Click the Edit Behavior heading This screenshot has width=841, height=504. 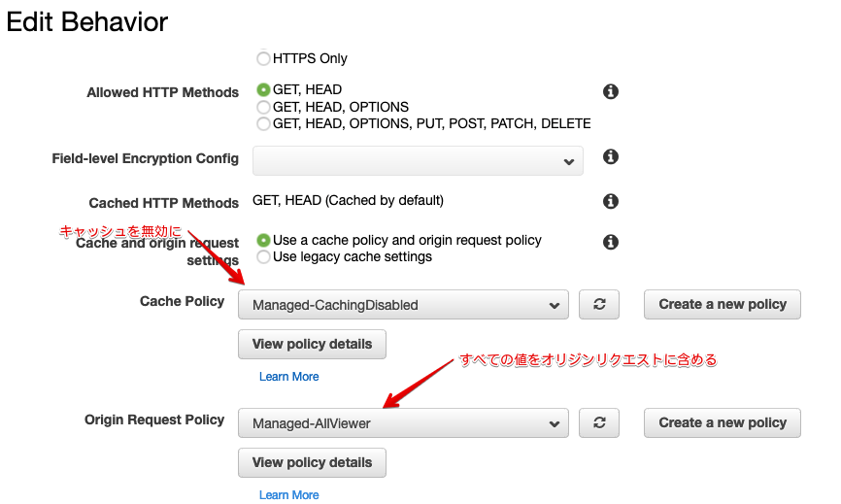click(x=86, y=22)
